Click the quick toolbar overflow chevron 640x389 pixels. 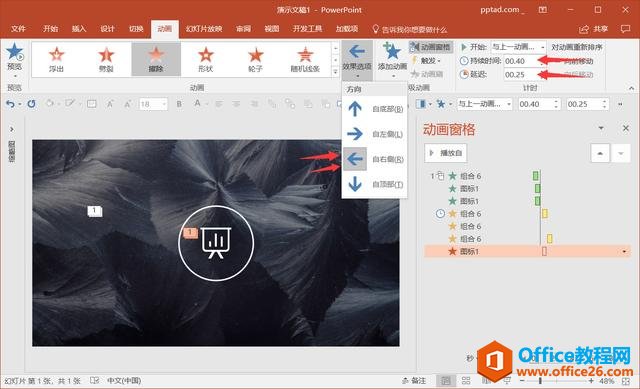point(620,104)
